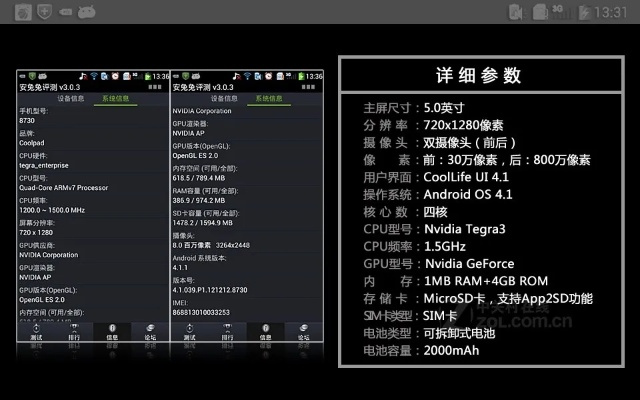Click the 5.0英寸 screen size value
The width and height of the screenshot is (640, 400).
tap(444, 108)
